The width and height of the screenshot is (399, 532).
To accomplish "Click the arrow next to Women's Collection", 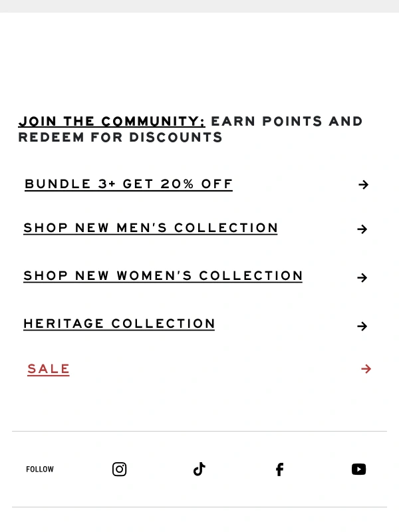I will click(362, 277).
